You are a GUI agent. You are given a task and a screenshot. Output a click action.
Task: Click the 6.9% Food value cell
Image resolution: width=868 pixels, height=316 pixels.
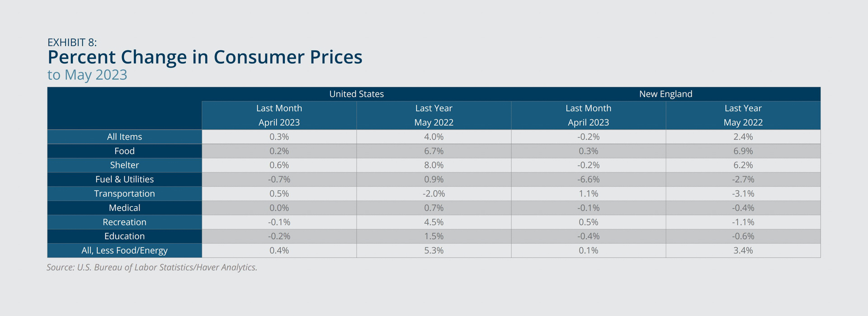pyautogui.click(x=743, y=151)
